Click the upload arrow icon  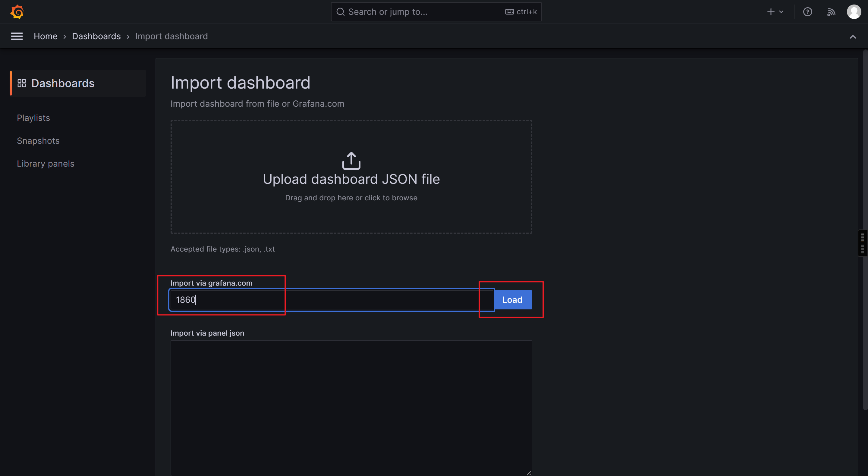pyautogui.click(x=351, y=161)
